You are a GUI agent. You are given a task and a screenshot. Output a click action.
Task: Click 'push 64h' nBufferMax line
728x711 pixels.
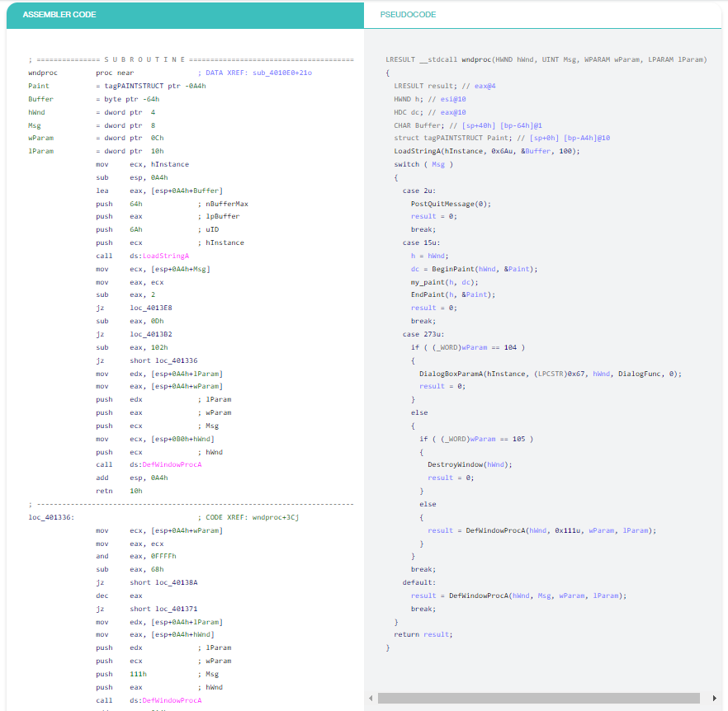coord(172,204)
